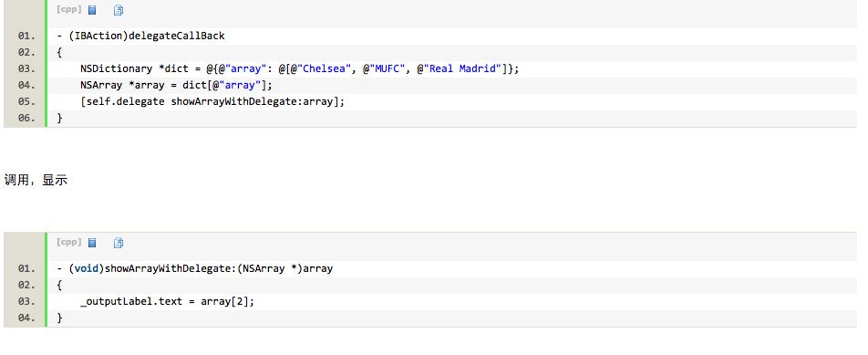Click line number 03. in first code block
The height and width of the screenshot is (355, 868).
coord(26,69)
